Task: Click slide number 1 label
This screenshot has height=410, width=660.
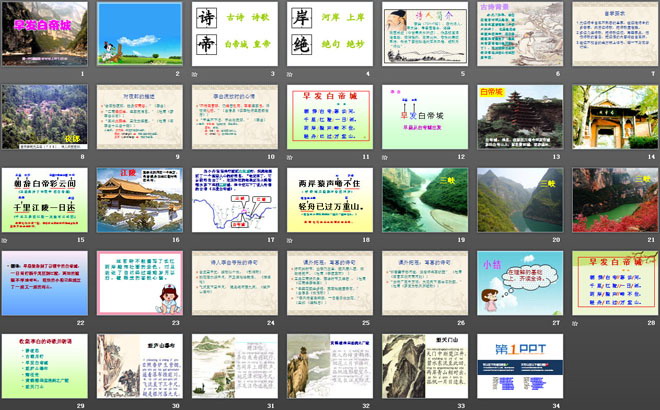Action: click(x=82, y=74)
